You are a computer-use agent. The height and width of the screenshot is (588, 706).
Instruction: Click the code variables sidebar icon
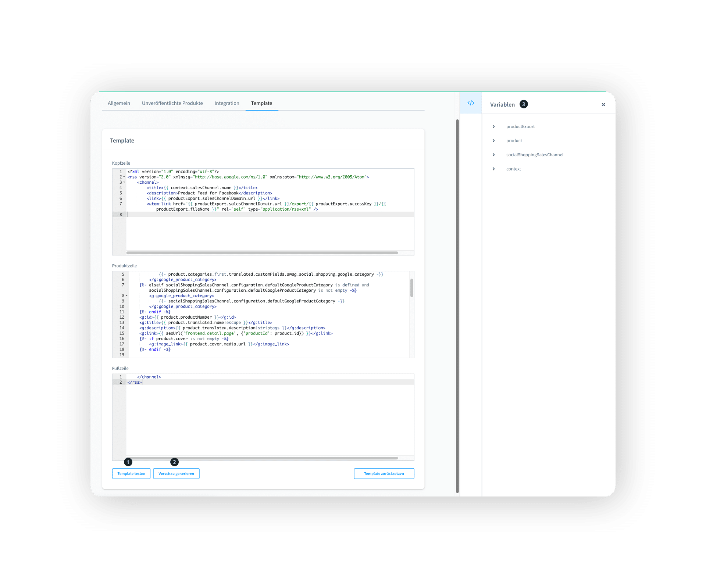tap(471, 103)
